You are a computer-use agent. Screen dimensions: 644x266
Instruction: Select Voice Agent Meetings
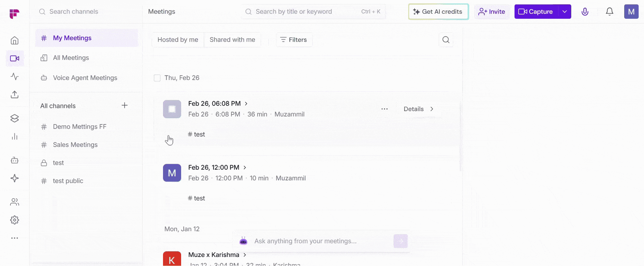click(87, 78)
